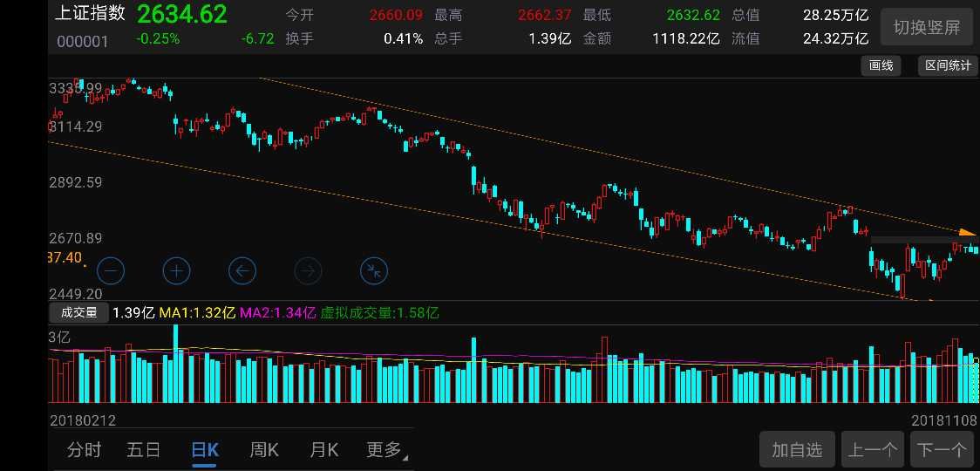Image resolution: width=980 pixels, height=471 pixels.
Task: Zoom out the chart with minus icon
Action: (111, 270)
